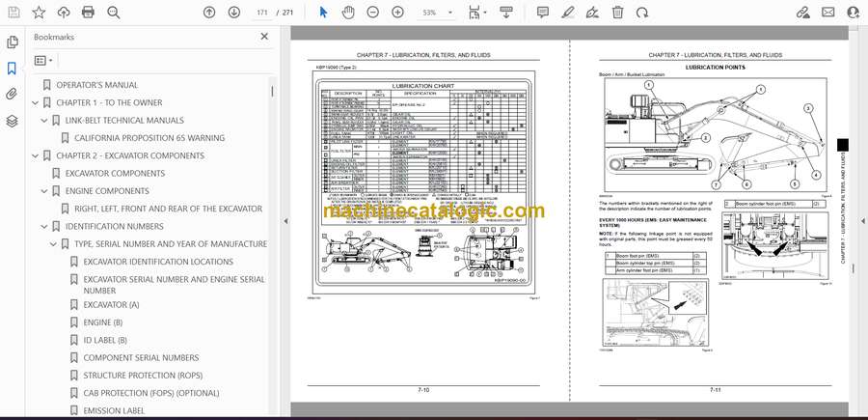Activate the Hand pan tool
Image resolution: width=868 pixels, height=420 pixels.
point(348,13)
